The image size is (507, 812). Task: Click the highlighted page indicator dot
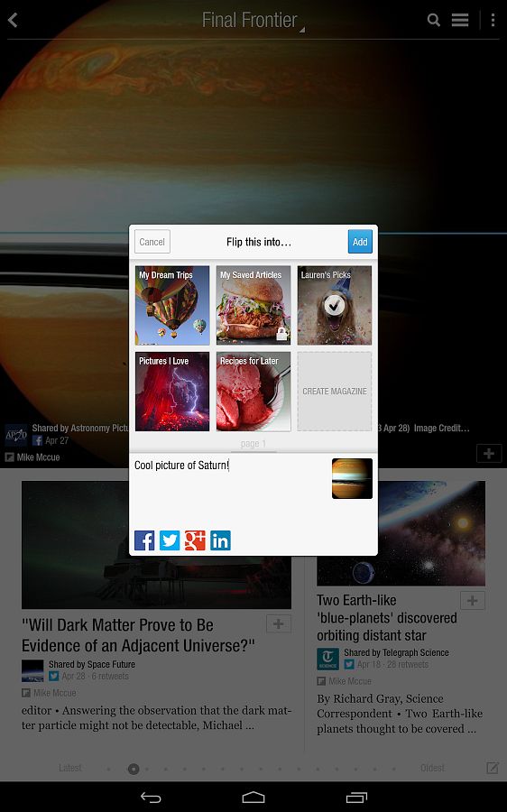click(x=134, y=769)
